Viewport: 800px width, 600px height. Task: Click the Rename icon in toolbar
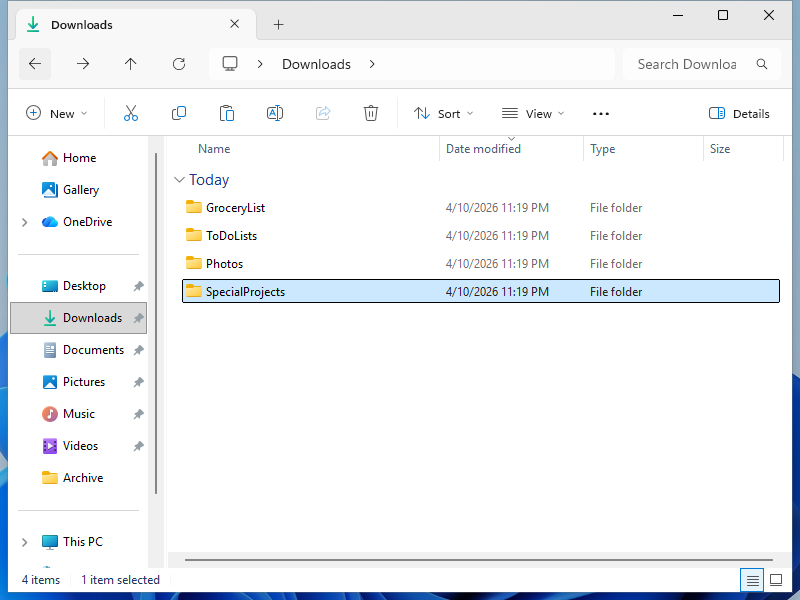click(x=275, y=113)
